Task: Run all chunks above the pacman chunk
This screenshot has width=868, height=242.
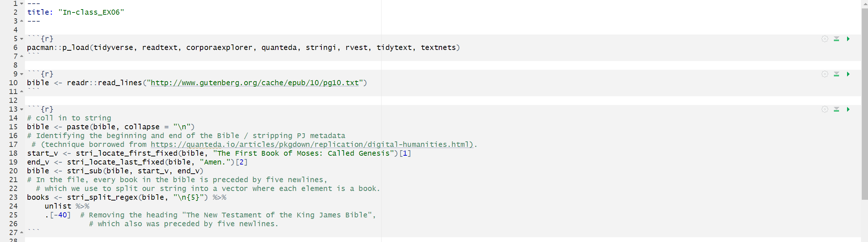Action: pos(836,39)
